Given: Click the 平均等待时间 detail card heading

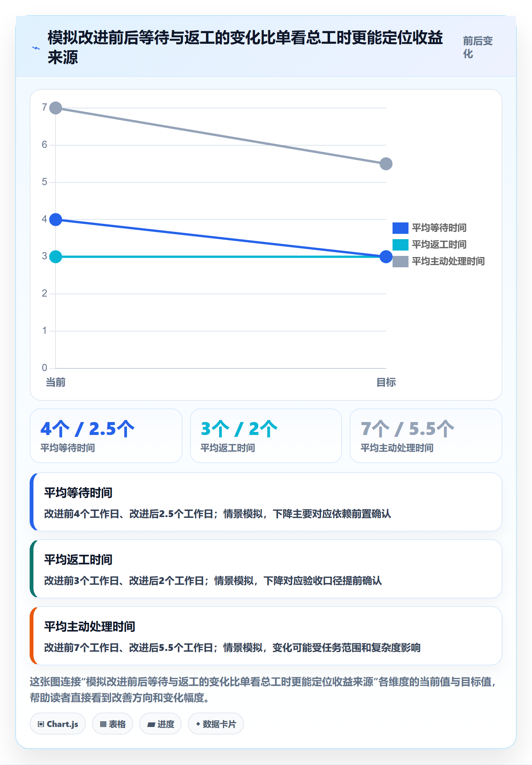Looking at the screenshot, I should coord(78,493).
